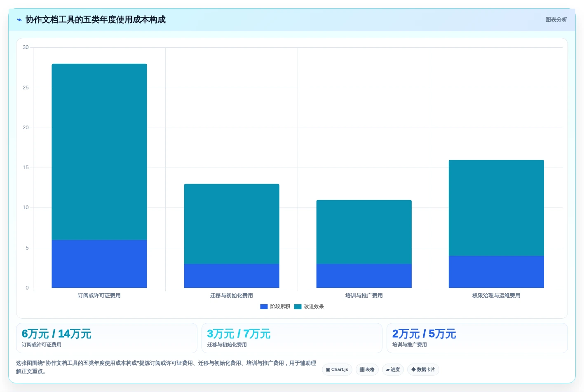This screenshot has width=584, height=392.
Task: Click the y-axis value 25
Action: (x=26, y=88)
